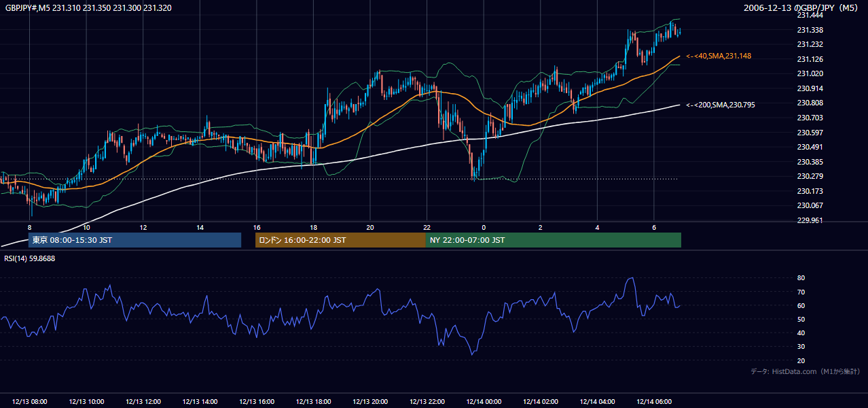Screen dimensions: 868x408
Task: Select the ロンドン 16:00-22:00 JST session bar
Action: [340, 240]
